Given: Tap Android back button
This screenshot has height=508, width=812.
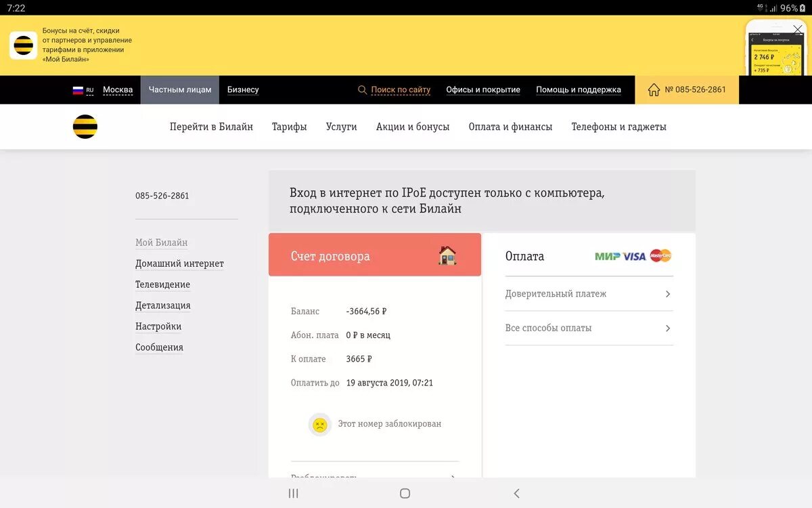Looking at the screenshot, I should coord(516,493).
